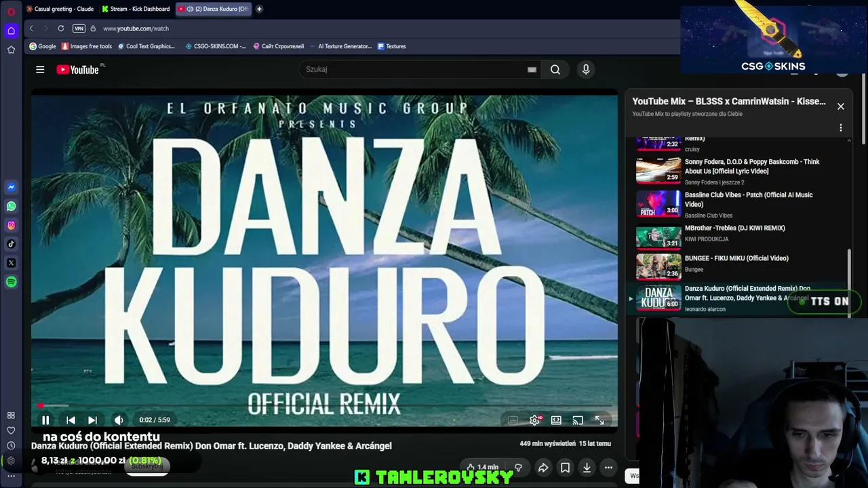Screen dimensions: 868x488
Task: Like the video with thumbs up
Action: tap(482, 468)
